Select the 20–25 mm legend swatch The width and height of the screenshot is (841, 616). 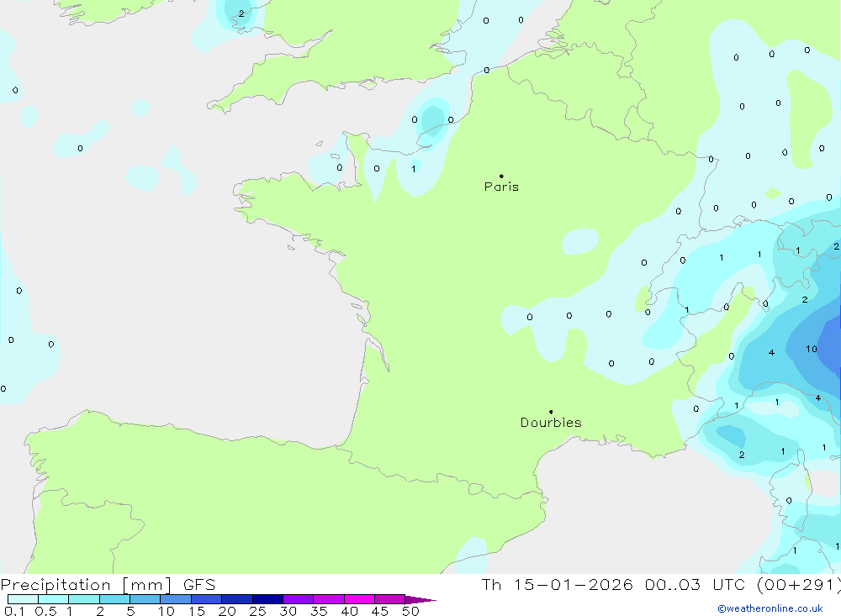tap(237, 599)
